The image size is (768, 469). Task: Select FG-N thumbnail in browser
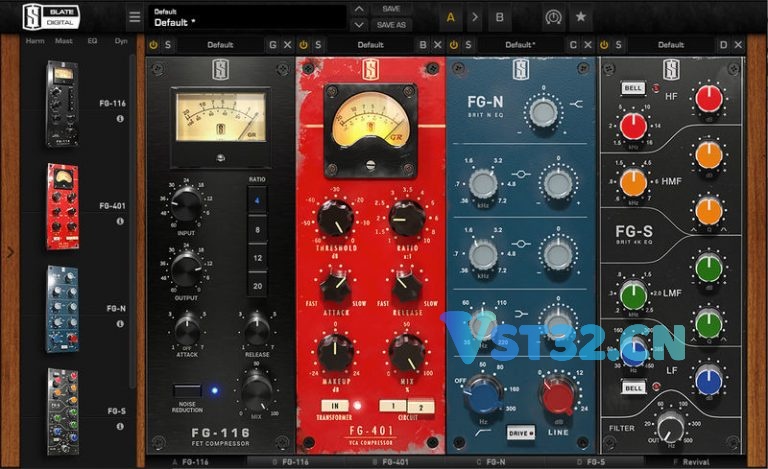[62, 309]
